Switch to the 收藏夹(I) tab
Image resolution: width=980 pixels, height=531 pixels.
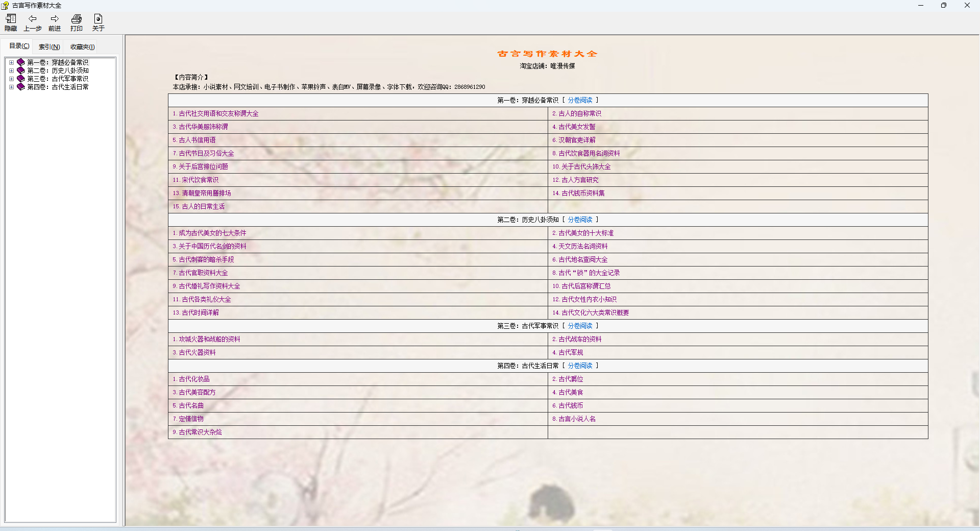click(82, 47)
